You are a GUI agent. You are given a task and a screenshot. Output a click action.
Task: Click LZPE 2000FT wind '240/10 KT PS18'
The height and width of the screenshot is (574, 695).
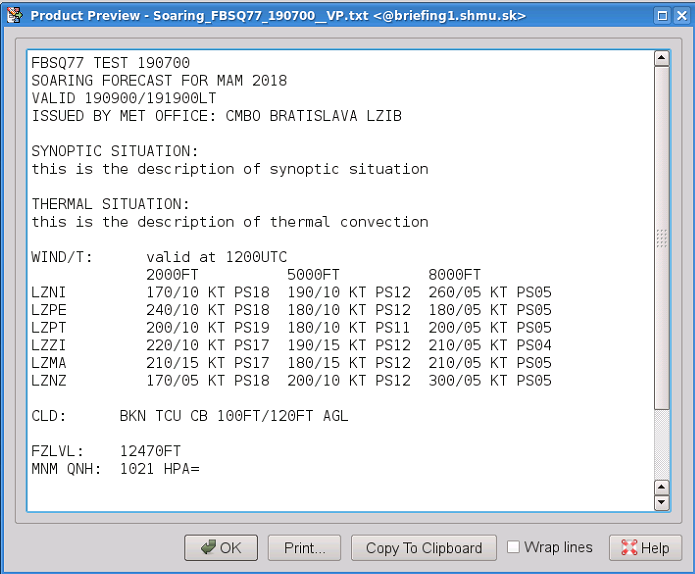(x=208, y=310)
